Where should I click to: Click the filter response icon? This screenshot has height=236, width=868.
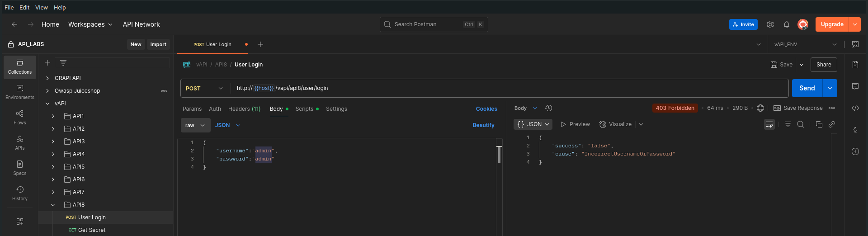[788, 124]
